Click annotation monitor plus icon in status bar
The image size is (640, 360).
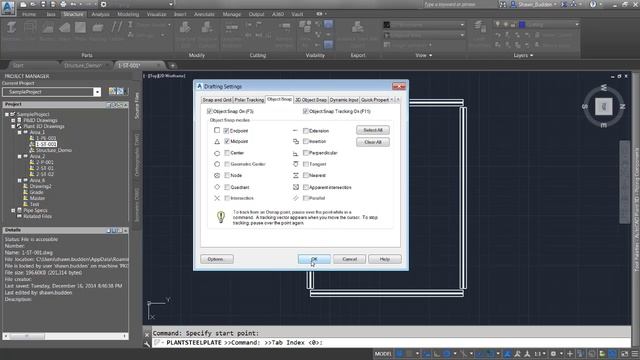(570, 354)
